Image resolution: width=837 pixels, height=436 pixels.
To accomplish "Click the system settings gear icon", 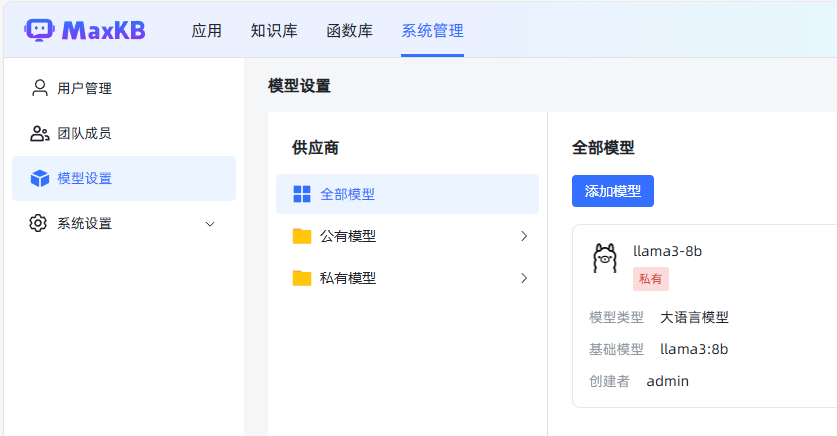I will pyautogui.click(x=38, y=223).
